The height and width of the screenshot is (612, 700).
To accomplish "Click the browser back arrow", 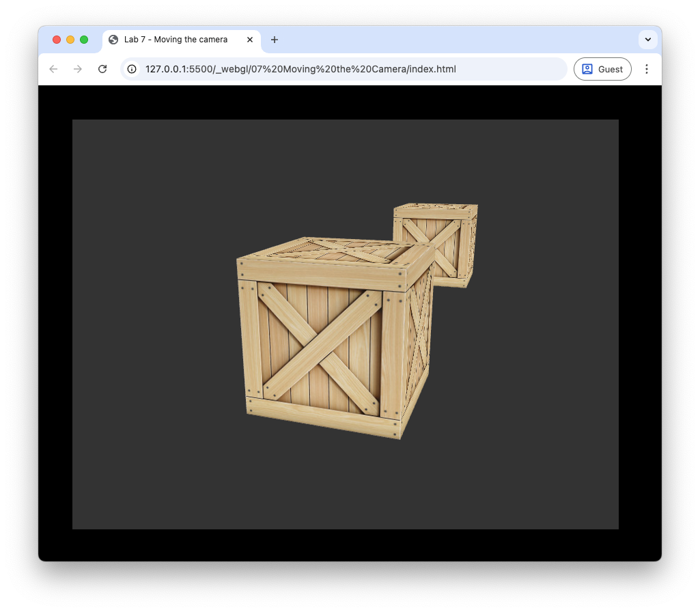I will 53,69.
